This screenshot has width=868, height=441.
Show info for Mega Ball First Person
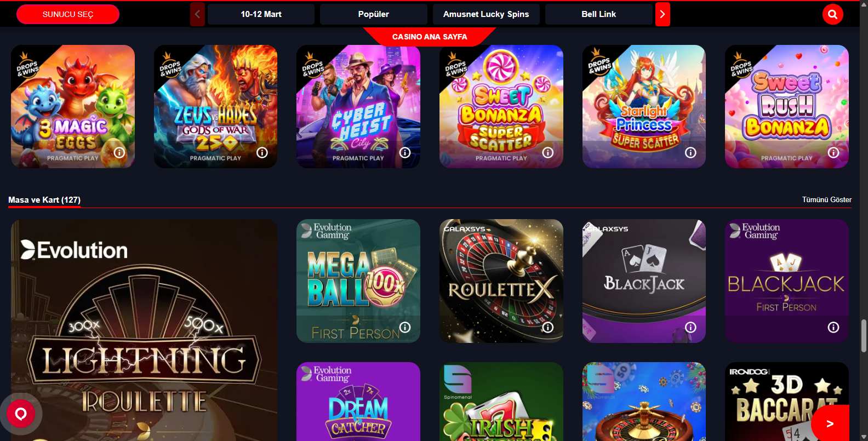[x=405, y=327]
